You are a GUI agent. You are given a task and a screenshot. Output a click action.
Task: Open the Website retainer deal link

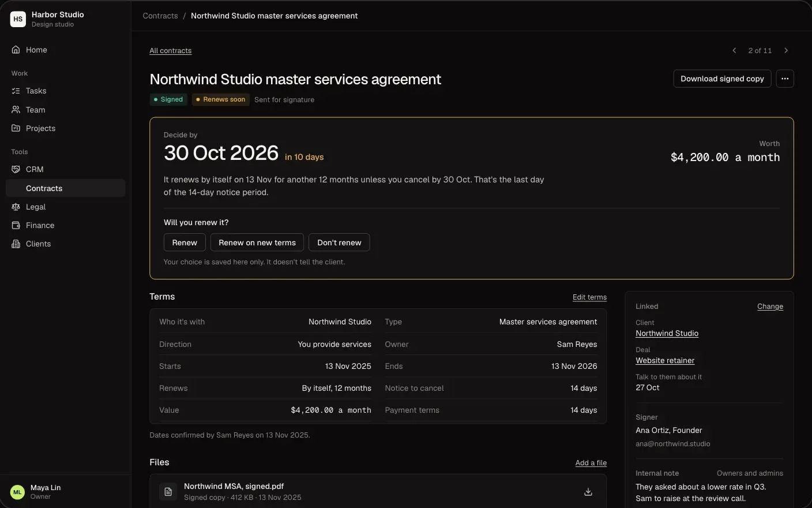665,360
